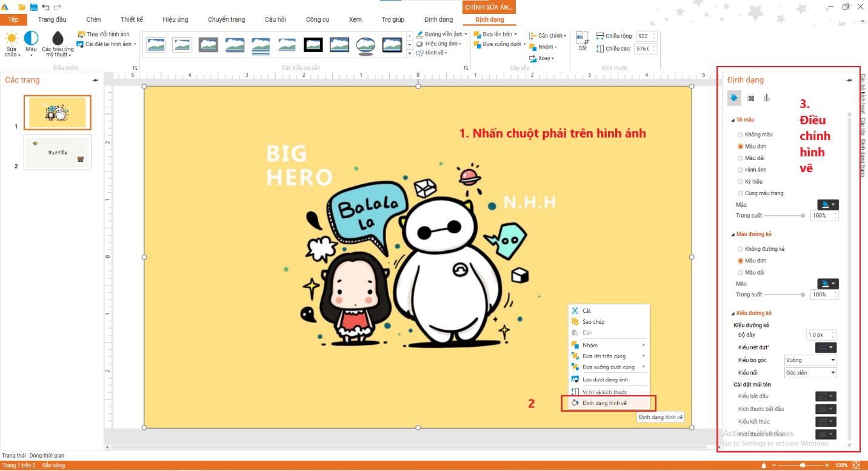Select the Cắt crop tool in the ribbon
This screenshot has width=868, height=471.
pyautogui.click(x=582, y=41)
